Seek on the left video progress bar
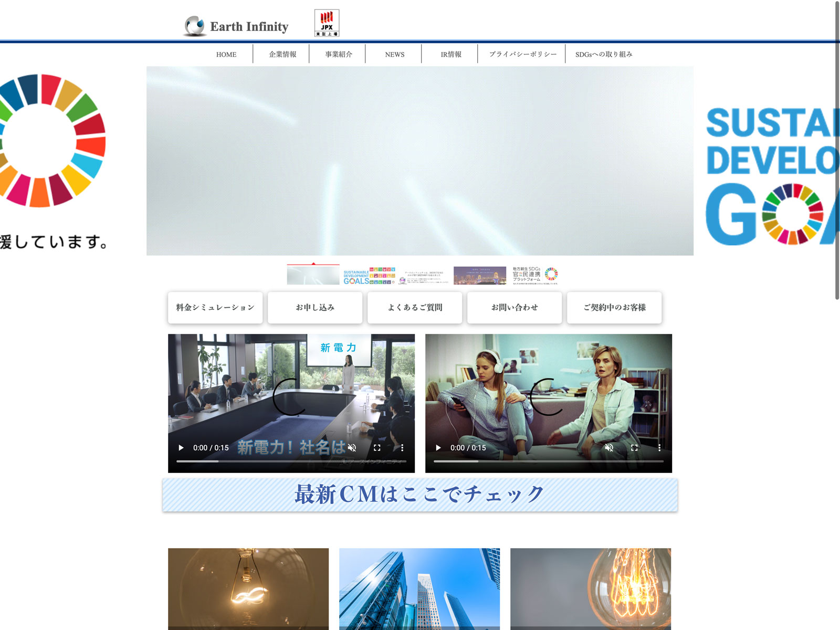This screenshot has width=840, height=630. coord(291,461)
